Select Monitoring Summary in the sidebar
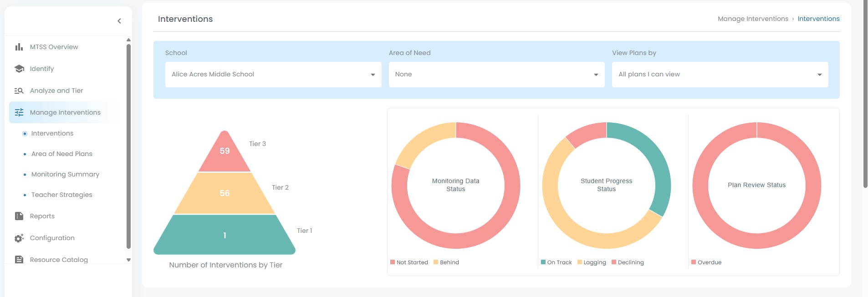Viewport: 868px width, 297px height. coord(65,174)
